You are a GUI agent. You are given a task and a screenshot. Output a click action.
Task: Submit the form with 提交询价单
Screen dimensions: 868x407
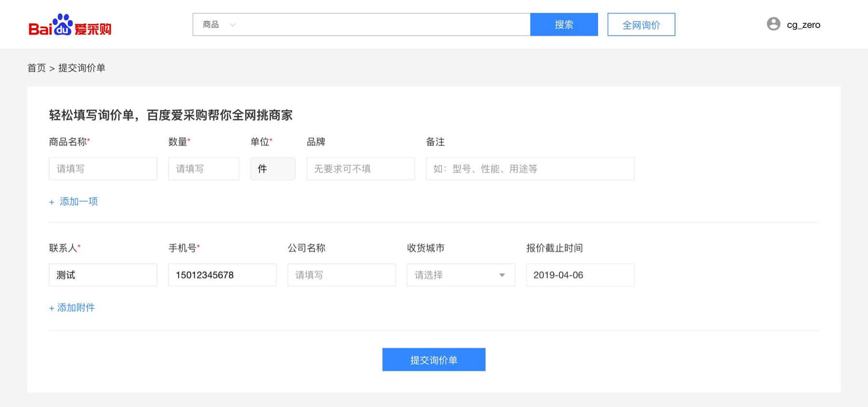coord(434,360)
